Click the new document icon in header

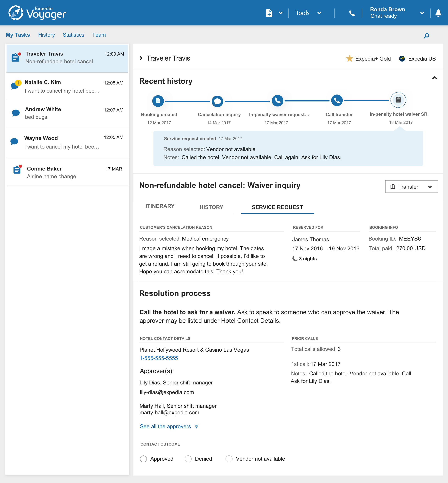[x=269, y=13]
